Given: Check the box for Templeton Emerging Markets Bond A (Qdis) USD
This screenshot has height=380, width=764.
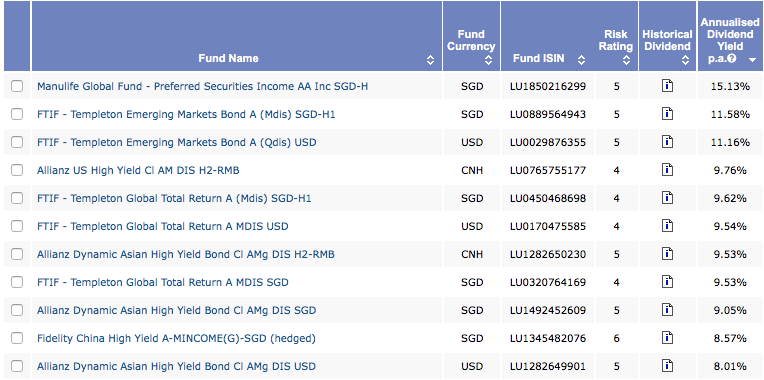Looking at the screenshot, I should click(17, 142).
